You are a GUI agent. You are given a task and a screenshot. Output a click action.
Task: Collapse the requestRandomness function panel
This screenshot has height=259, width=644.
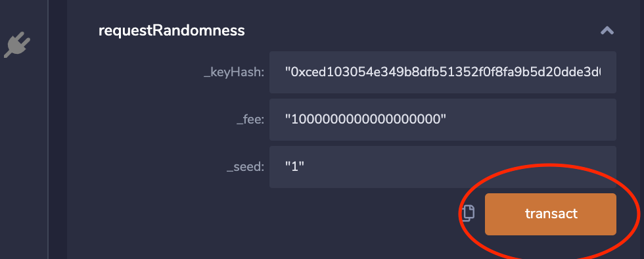pos(607,30)
